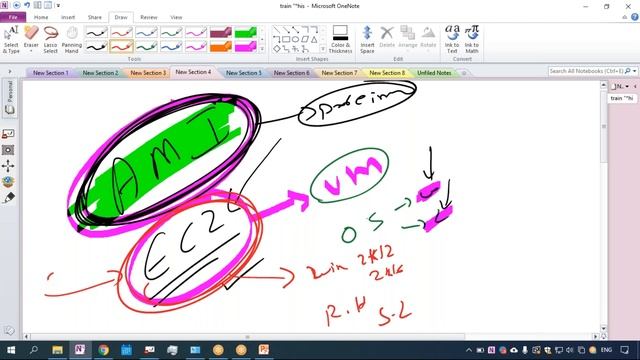The height and width of the screenshot is (360, 640).
Task: Pick the orange highlighter swatch
Action: [221, 47]
